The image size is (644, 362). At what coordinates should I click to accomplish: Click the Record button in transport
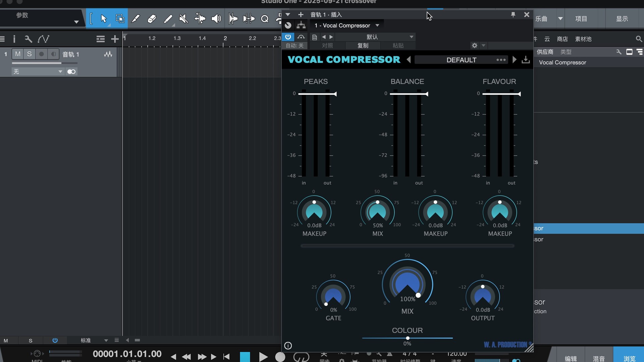pos(280,357)
